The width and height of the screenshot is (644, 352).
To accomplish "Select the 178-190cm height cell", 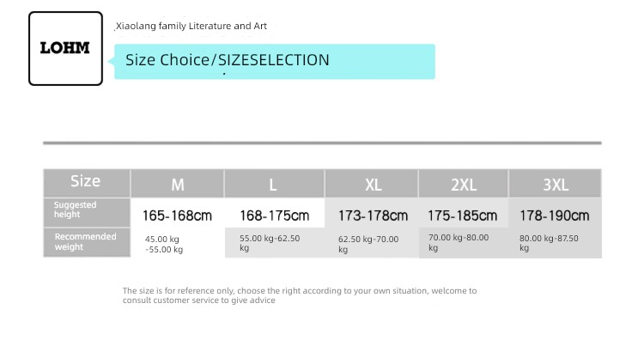I will tap(556, 215).
